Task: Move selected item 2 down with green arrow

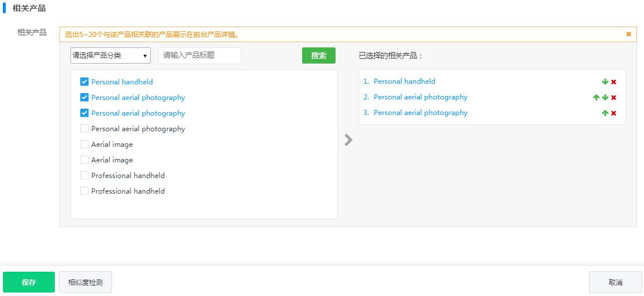Action: 605,98
